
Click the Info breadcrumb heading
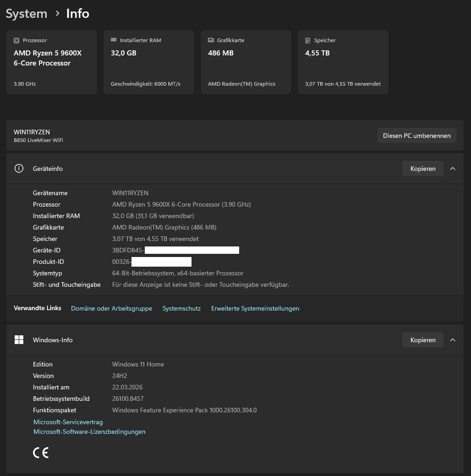pyautogui.click(x=78, y=14)
